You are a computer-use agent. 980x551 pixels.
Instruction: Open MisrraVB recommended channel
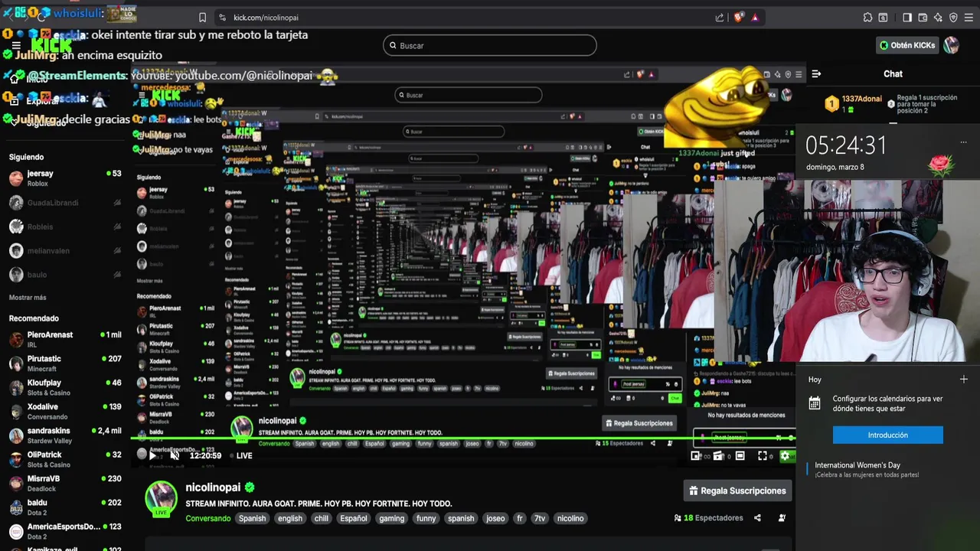pos(65,483)
